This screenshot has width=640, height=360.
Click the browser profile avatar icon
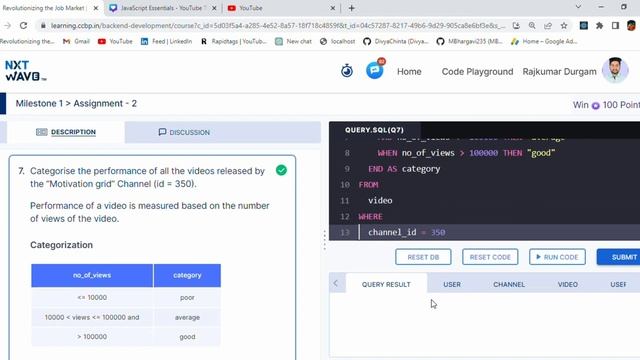[631, 25]
